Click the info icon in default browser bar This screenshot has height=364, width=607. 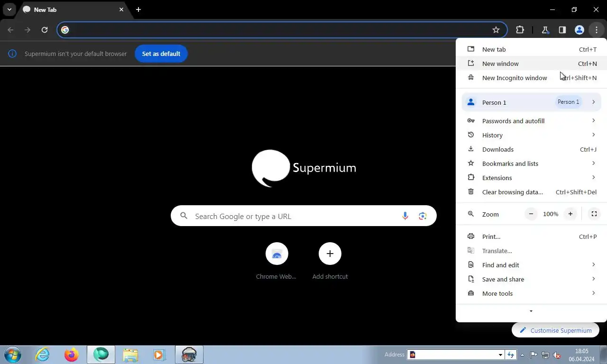[x=12, y=54]
